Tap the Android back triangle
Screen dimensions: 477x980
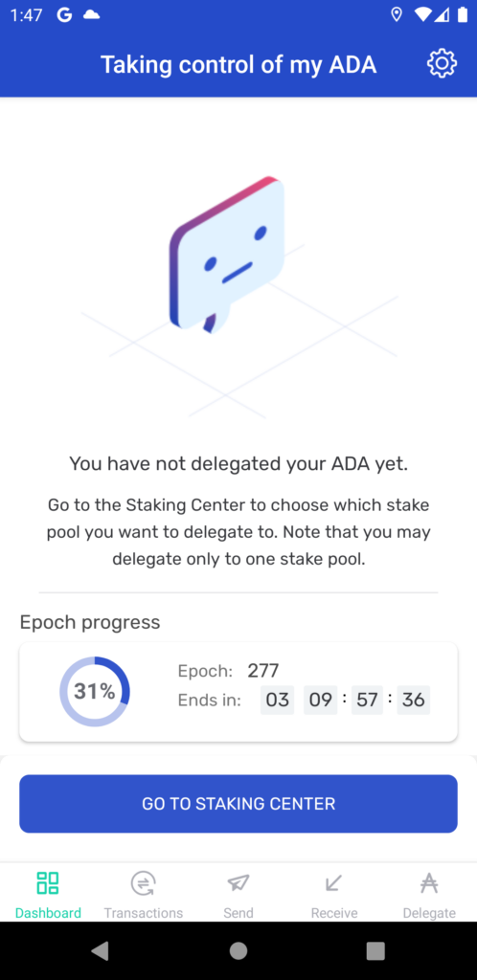[x=100, y=950]
